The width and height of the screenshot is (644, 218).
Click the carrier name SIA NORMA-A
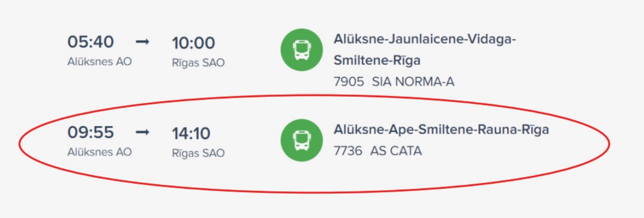pyautogui.click(x=413, y=82)
